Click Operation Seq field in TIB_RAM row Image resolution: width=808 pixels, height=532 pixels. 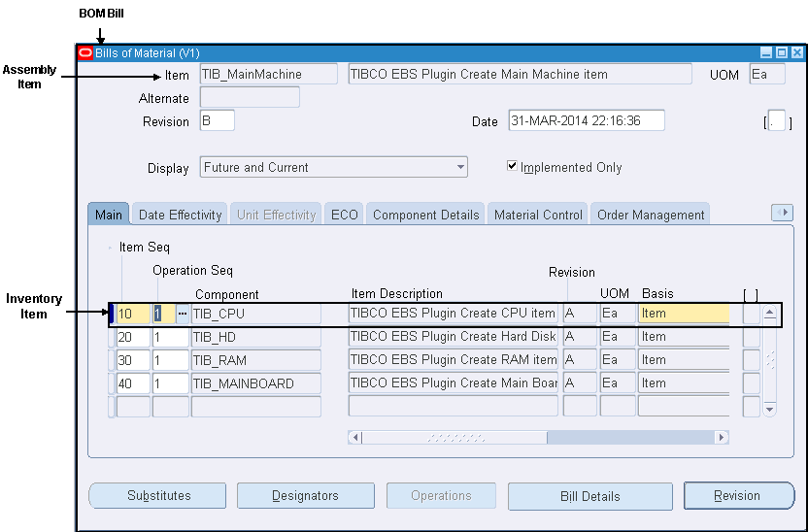(171, 360)
